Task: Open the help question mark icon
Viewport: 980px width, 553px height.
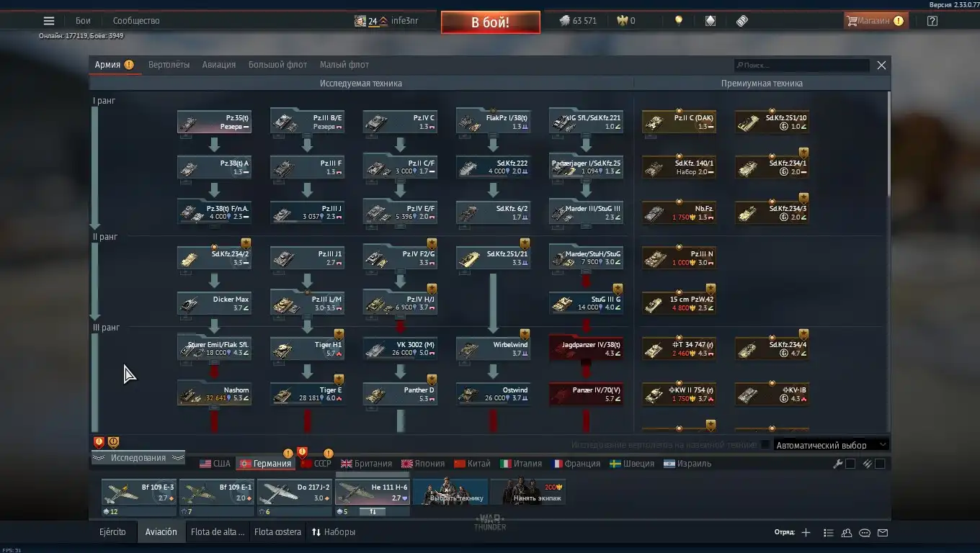Action: coord(932,21)
